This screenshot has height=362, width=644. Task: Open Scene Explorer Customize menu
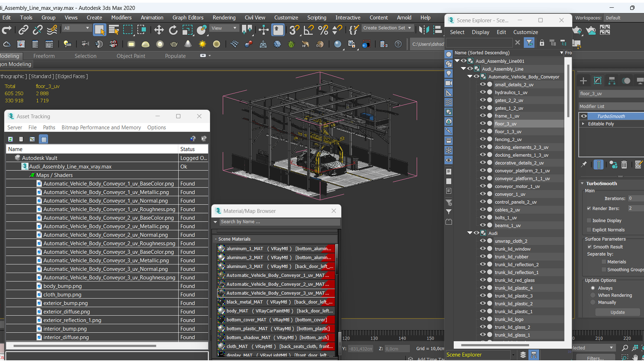(x=525, y=32)
